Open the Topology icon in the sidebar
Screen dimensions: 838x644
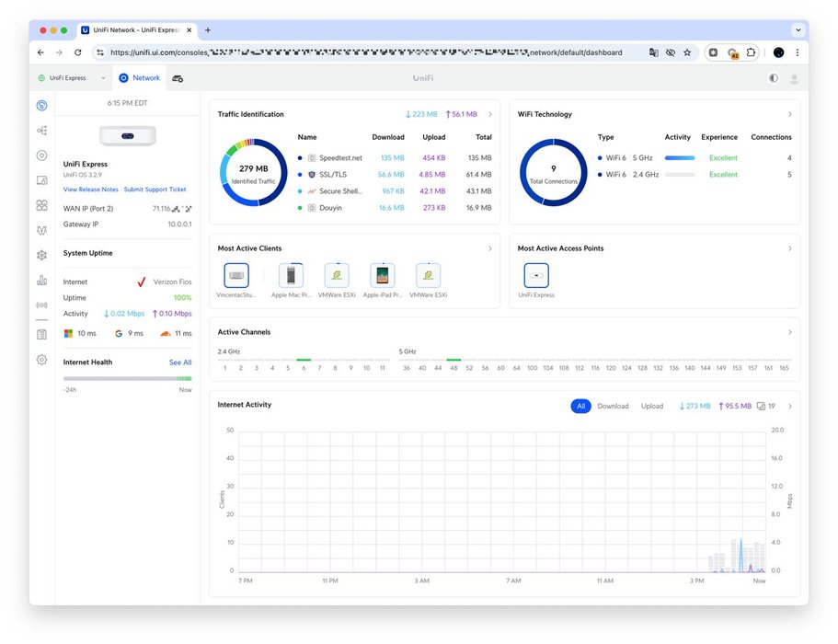click(41, 131)
